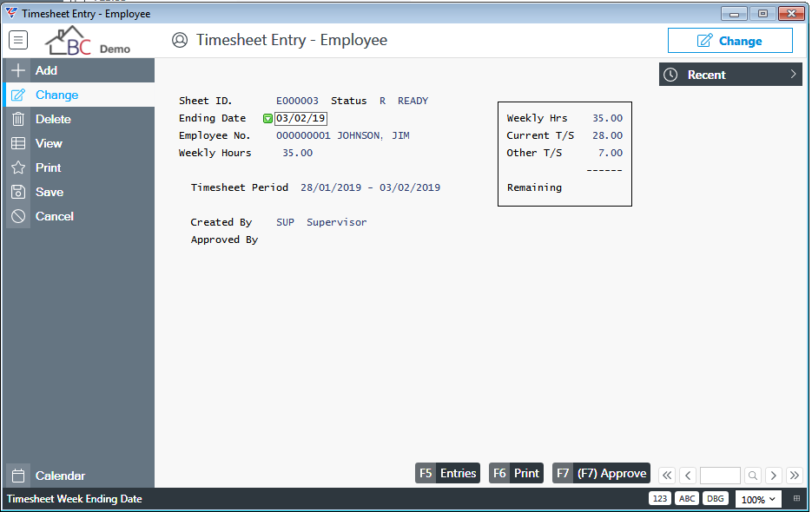Go to previous record arrow

pyautogui.click(x=688, y=475)
